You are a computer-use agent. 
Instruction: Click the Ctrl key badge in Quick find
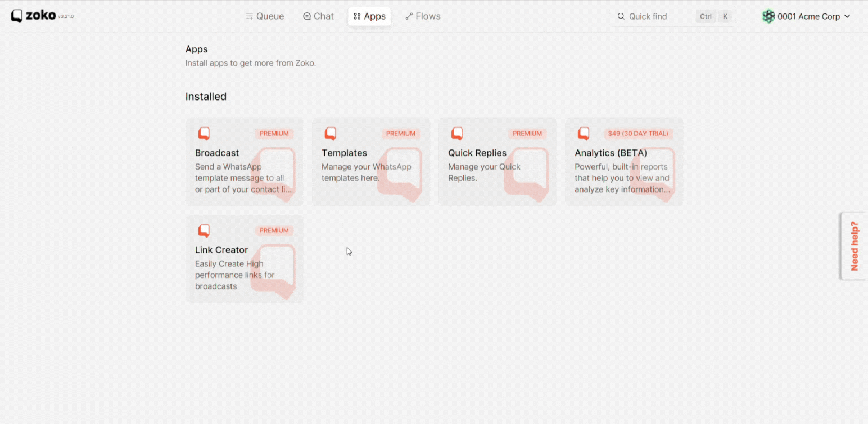(706, 16)
